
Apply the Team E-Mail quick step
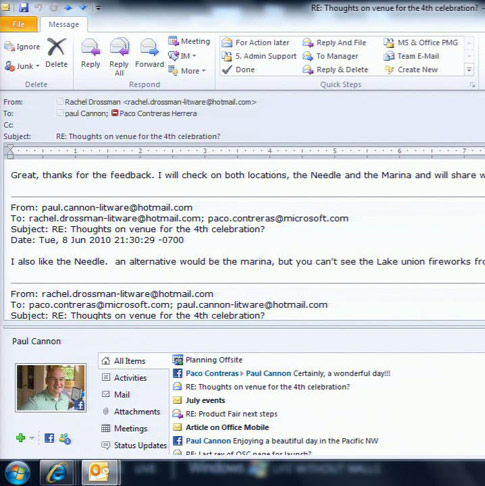[x=411, y=56]
